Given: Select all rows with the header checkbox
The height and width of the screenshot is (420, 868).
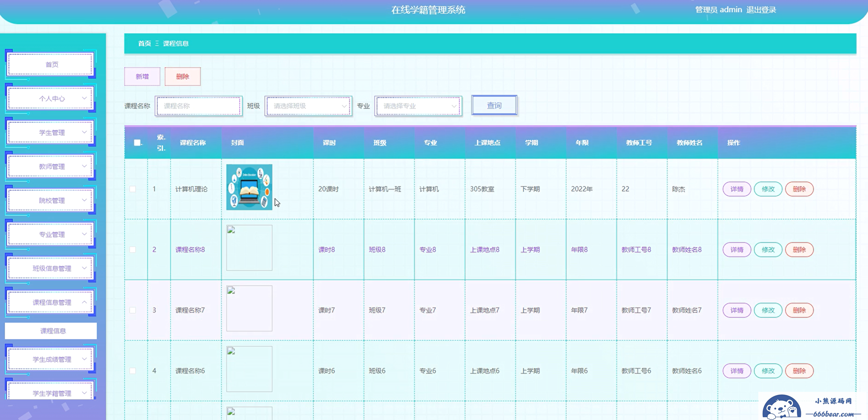Looking at the screenshot, I should [137, 143].
